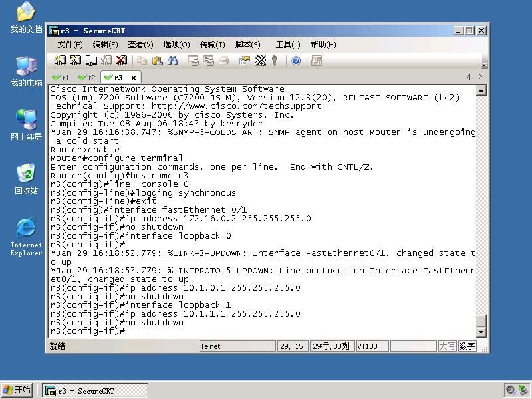
Task: Click the "ip address 172.16.0.2" line
Action: tap(180, 219)
